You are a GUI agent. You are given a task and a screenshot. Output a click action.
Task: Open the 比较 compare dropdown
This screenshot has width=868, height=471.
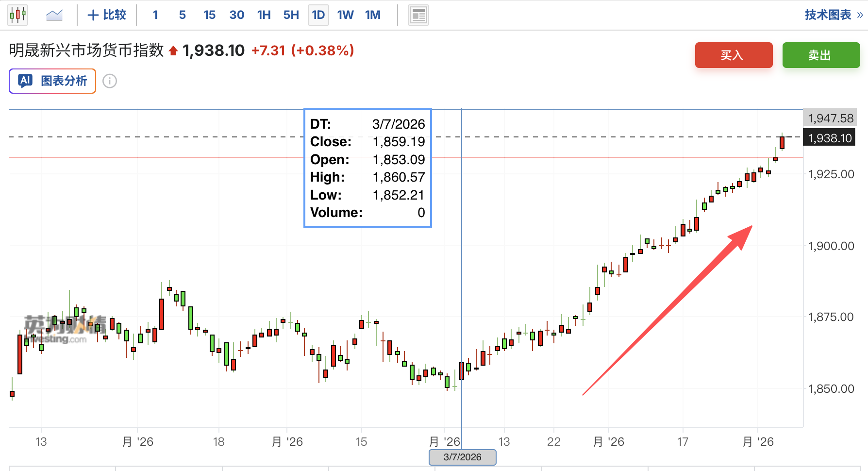point(107,15)
